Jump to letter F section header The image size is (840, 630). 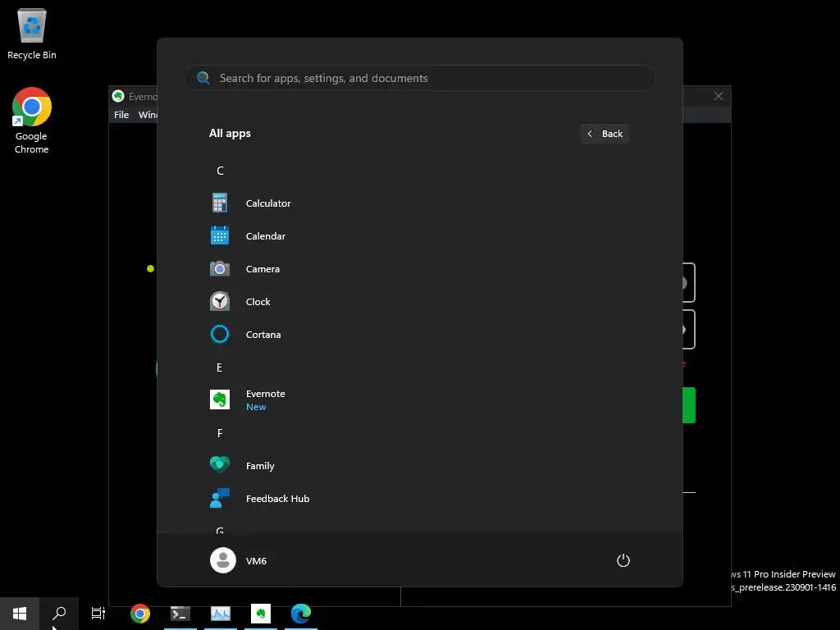220,433
